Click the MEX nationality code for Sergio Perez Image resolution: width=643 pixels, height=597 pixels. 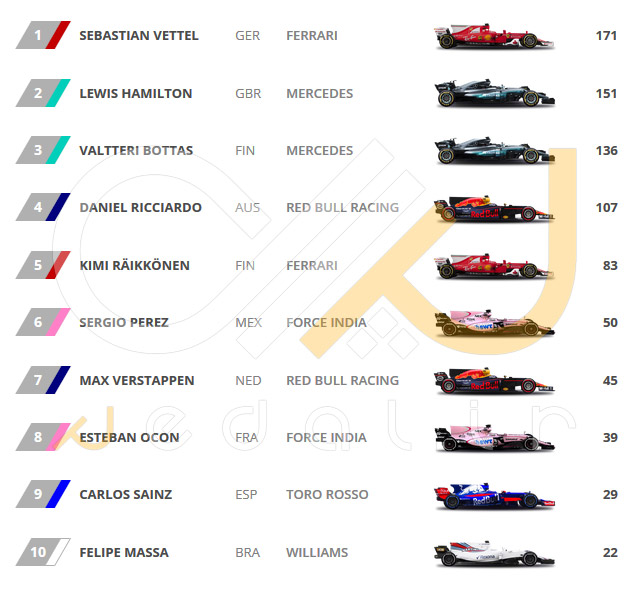click(249, 323)
